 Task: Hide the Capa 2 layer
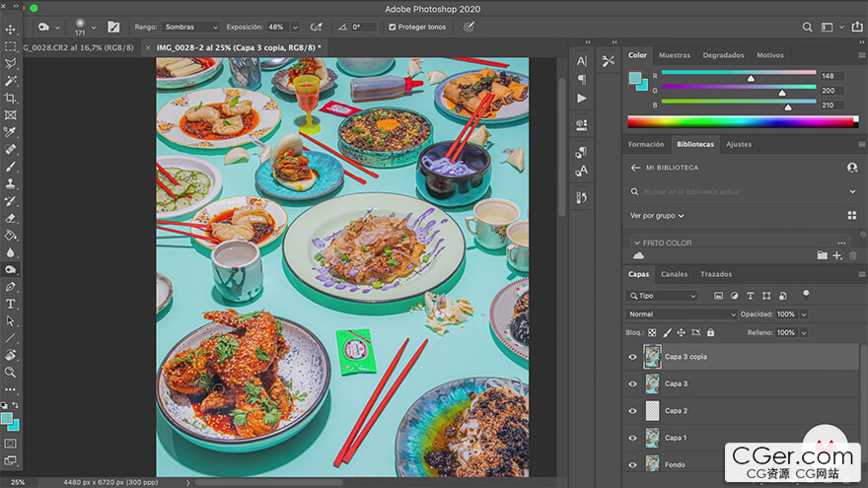pyautogui.click(x=633, y=410)
